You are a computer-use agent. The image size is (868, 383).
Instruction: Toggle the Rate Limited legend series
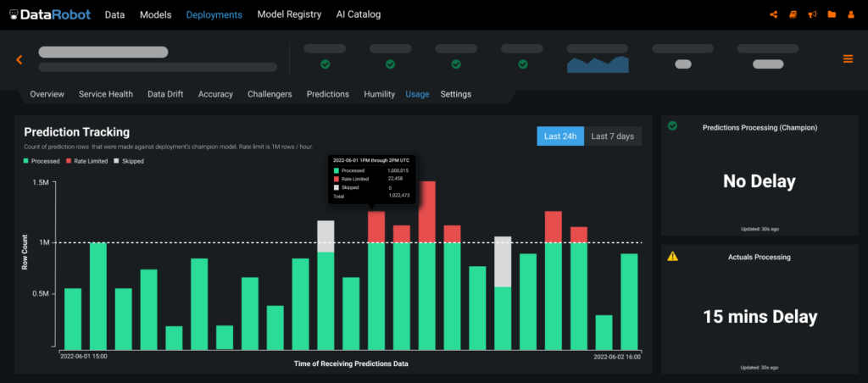pyautogui.click(x=86, y=161)
